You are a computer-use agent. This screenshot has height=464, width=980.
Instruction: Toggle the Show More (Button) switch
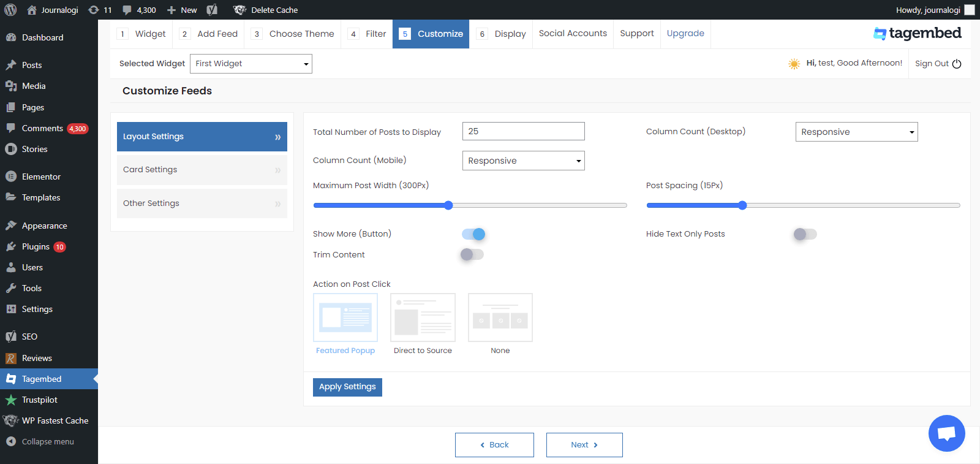473,234
